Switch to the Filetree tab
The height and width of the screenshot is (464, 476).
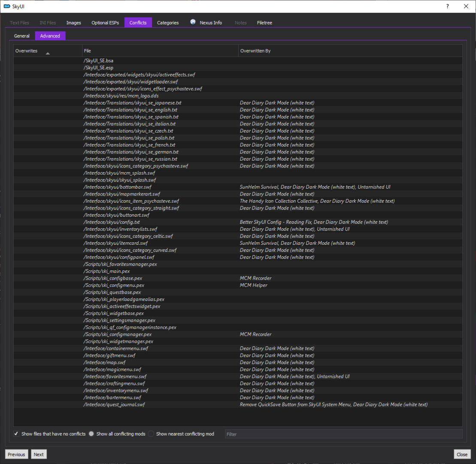pyautogui.click(x=264, y=23)
